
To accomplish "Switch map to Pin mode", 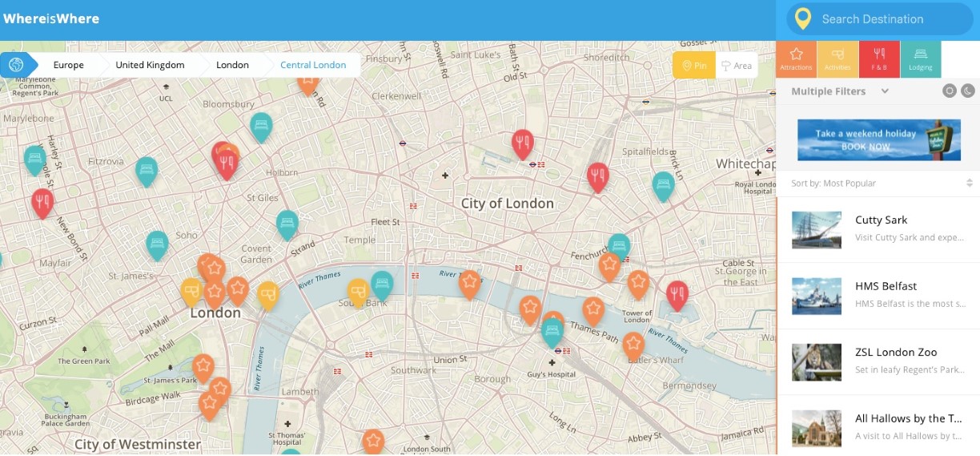I will 693,66.
